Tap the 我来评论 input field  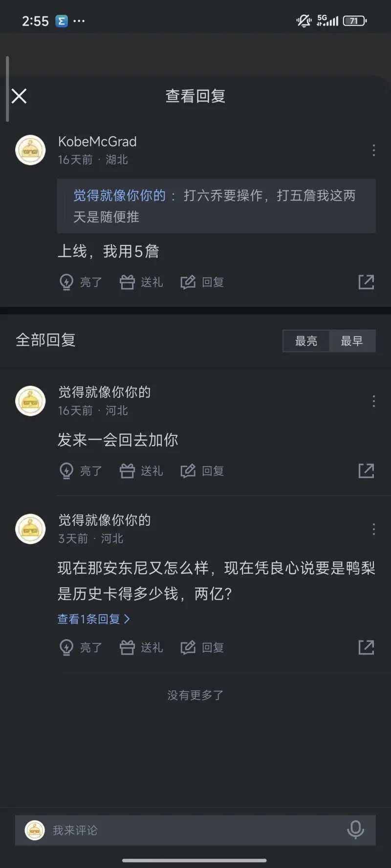tap(195, 830)
